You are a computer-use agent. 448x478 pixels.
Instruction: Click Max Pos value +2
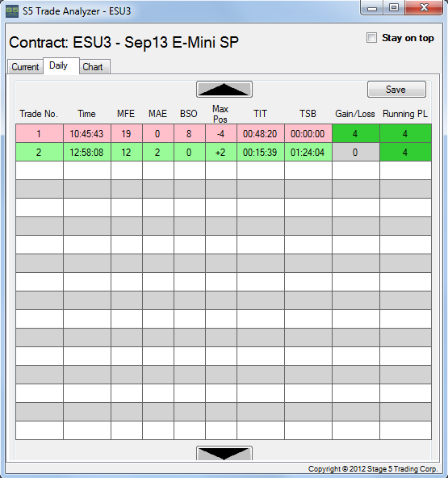coord(221,152)
